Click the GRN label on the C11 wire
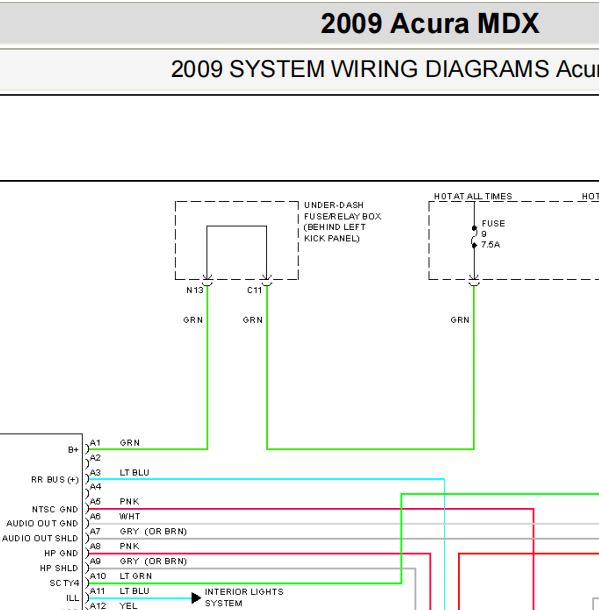599x610 pixels. click(x=252, y=320)
